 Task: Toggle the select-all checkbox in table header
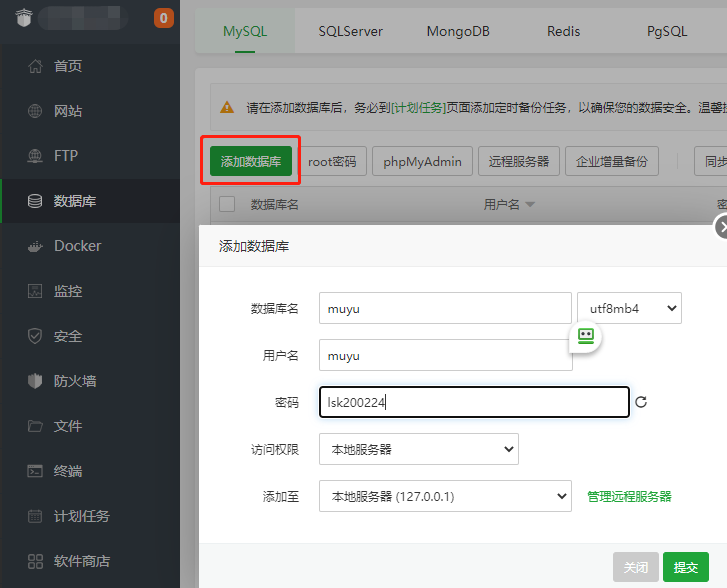point(227,204)
